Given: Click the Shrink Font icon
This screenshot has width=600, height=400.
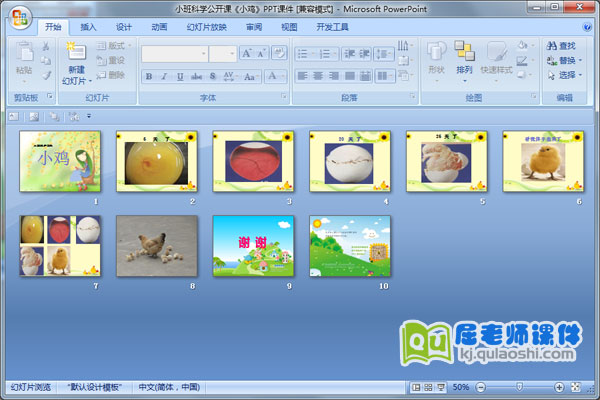Looking at the screenshot, I should tap(262, 54).
